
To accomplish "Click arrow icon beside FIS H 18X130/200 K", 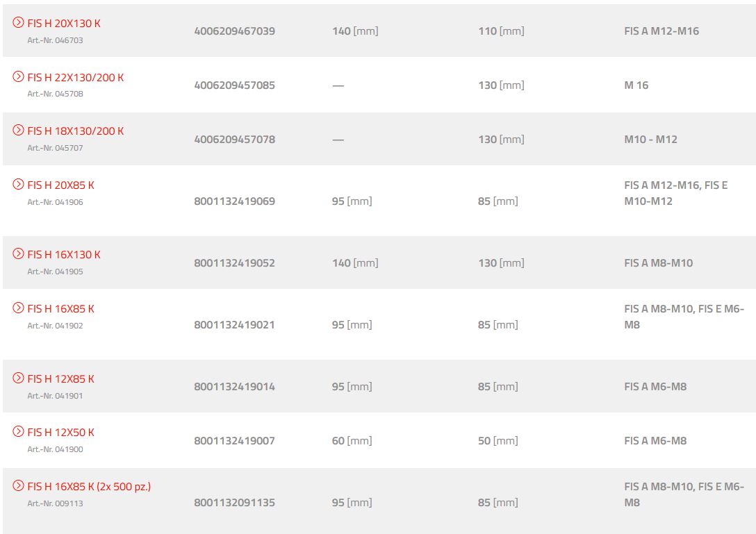I will pyautogui.click(x=19, y=131).
